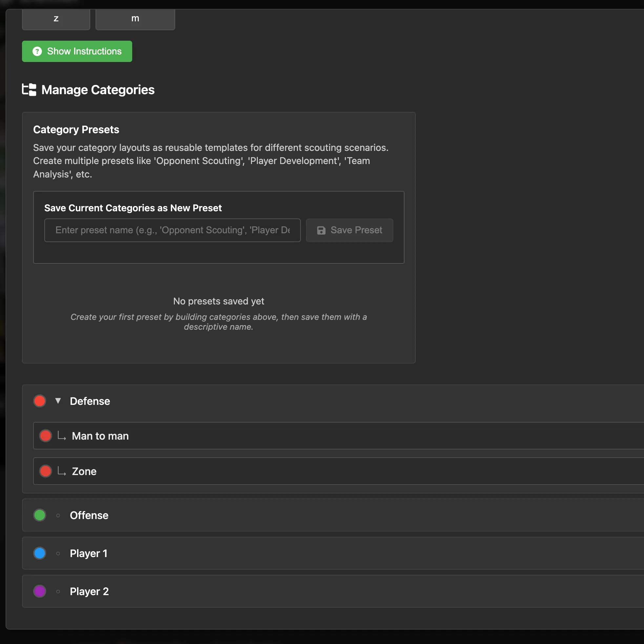Collapse the Defense category with its triangle
This screenshot has width=644, height=644.
(x=58, y=401)
